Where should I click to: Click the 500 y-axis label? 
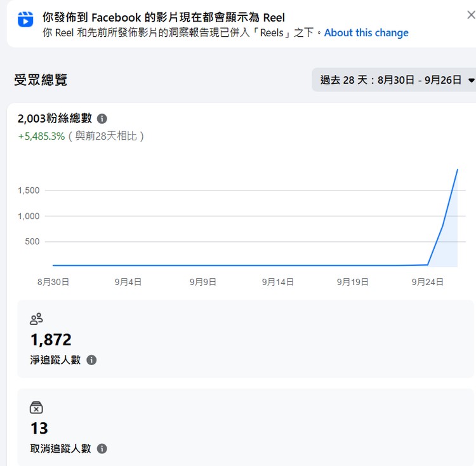32,242
